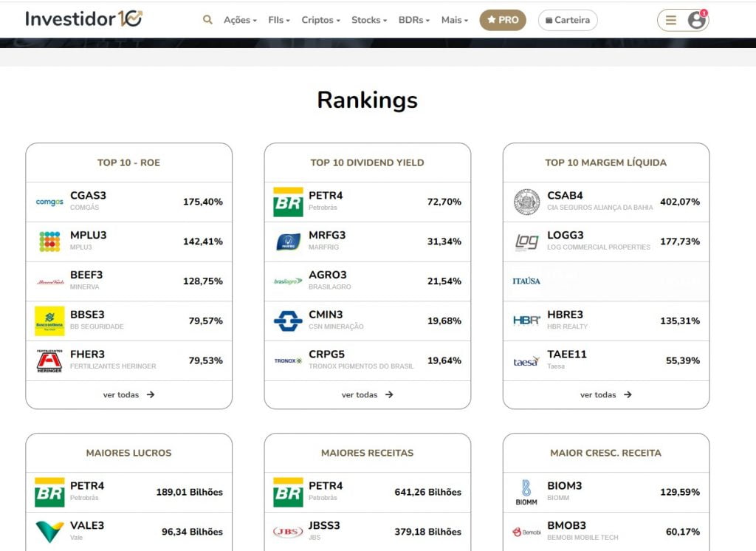Image resolution: width=756 pixels, height=551 pixels.
Task: Open the Carteira button
Action: [x=568, y=20]
